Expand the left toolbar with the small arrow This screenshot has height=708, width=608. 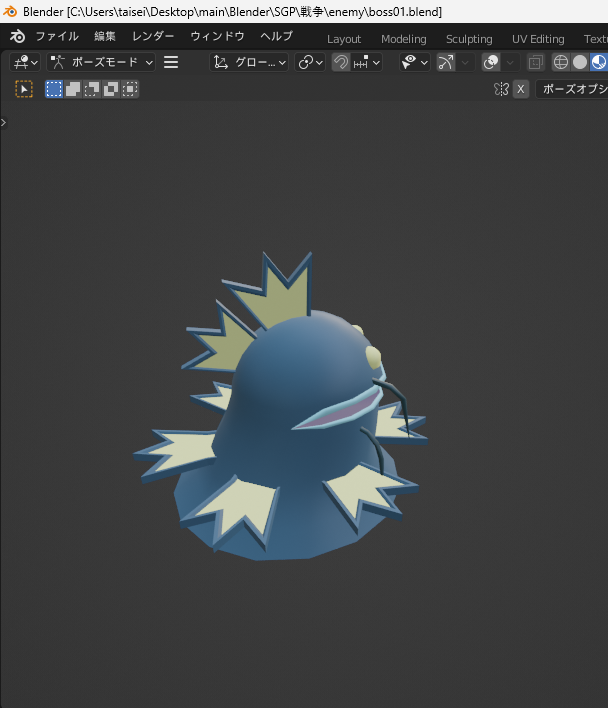pyautogui.click(x=4, y=122)
